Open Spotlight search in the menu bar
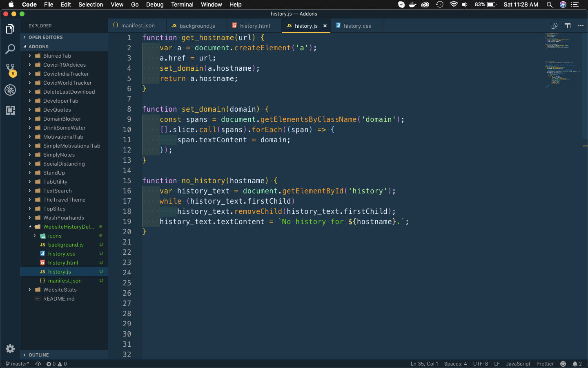This screenshot has width=588, height=368. 550,4
